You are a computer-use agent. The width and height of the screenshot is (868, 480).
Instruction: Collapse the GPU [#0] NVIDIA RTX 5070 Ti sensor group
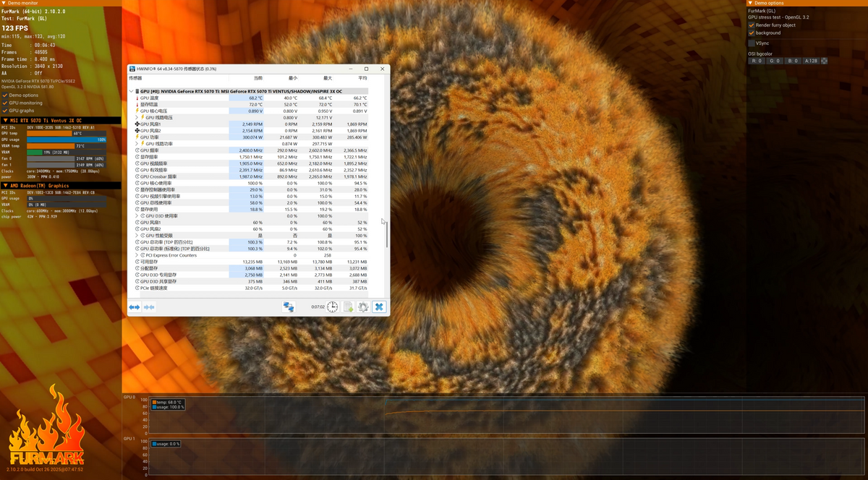pos(131,92)
